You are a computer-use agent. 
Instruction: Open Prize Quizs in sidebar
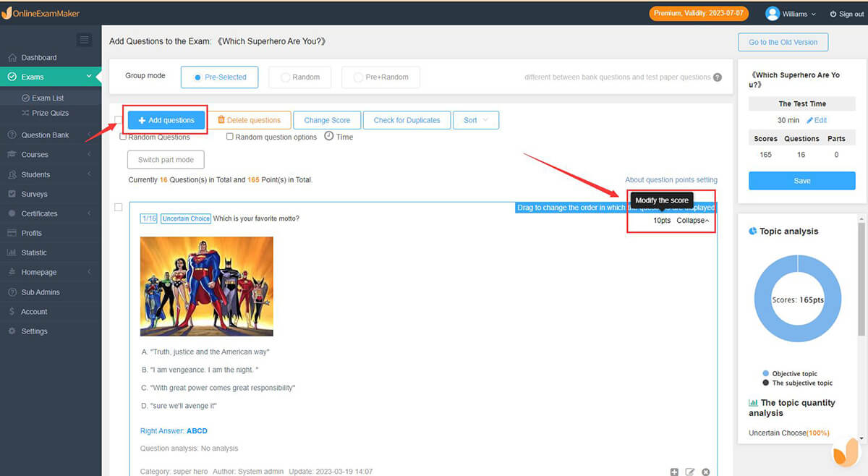pyautogui.click(x=50, y=113)
